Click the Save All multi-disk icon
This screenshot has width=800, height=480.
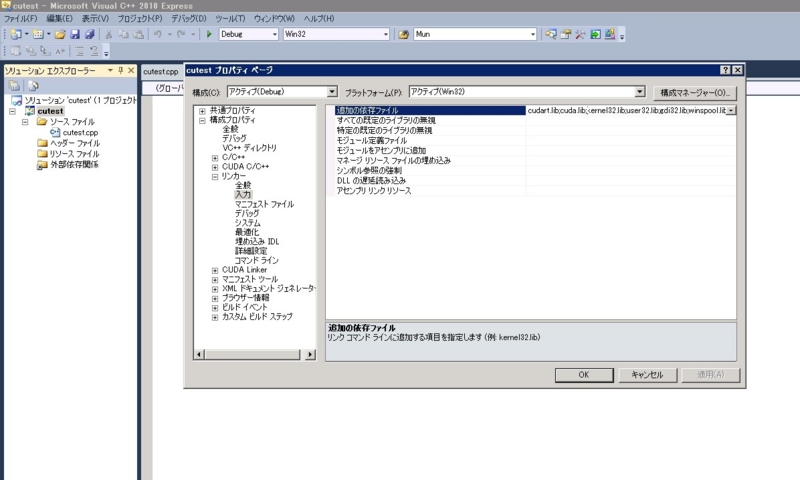(x=90, y=34)
